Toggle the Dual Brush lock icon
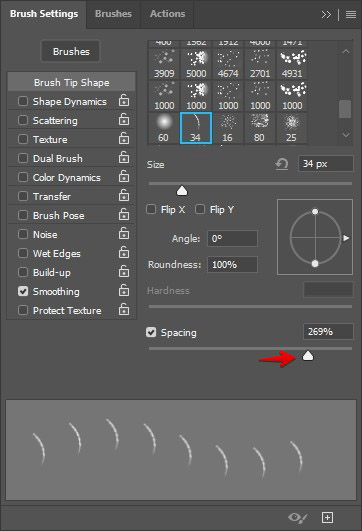This screenshot has width=362, height=531. point(124,157)
